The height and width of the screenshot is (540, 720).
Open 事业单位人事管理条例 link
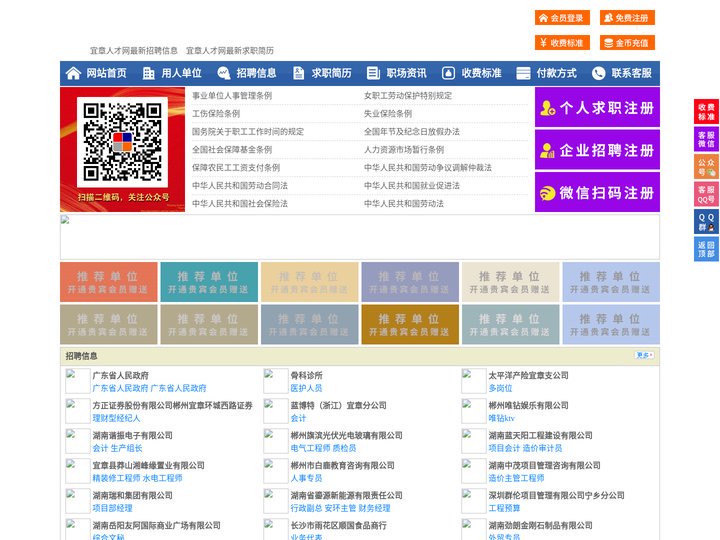click(232, 96)
